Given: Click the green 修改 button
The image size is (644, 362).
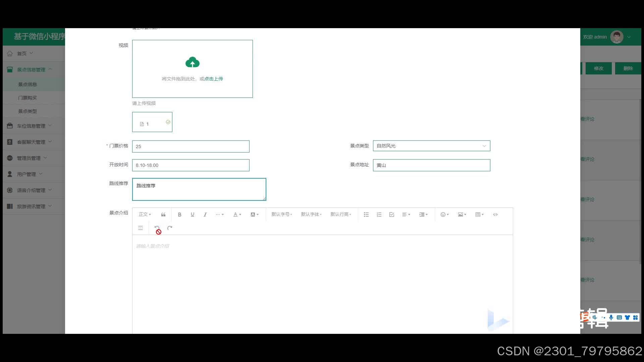Looking at the screenshot, I should [x=598, y=68].
